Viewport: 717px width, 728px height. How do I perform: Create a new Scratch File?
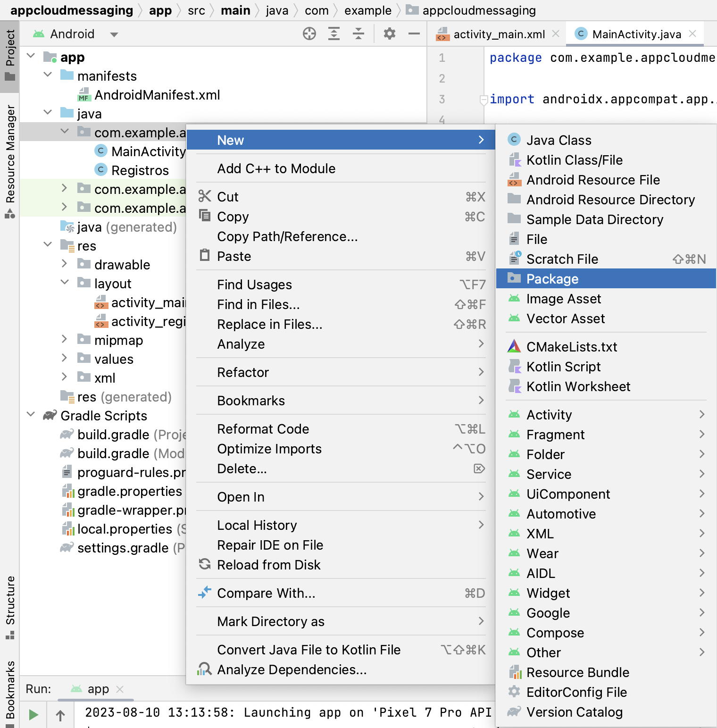[606, 259]
